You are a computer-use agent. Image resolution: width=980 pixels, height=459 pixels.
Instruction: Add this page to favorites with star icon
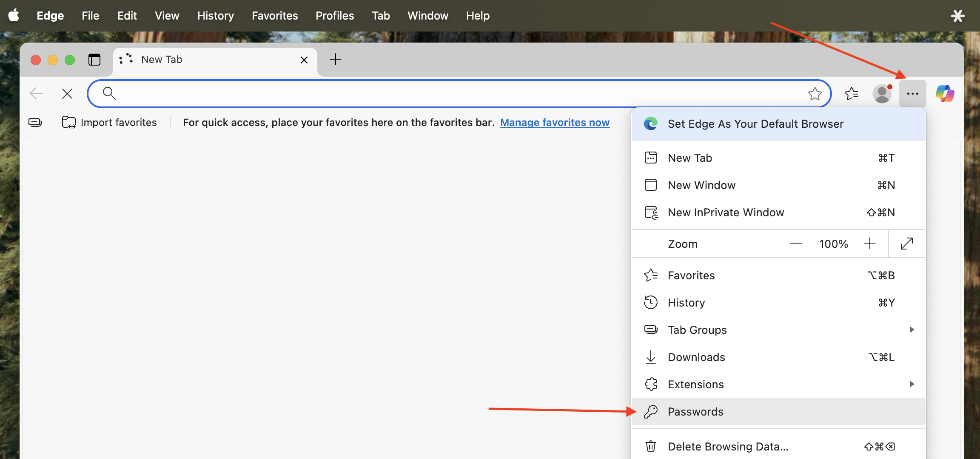(x=815, y=93)
